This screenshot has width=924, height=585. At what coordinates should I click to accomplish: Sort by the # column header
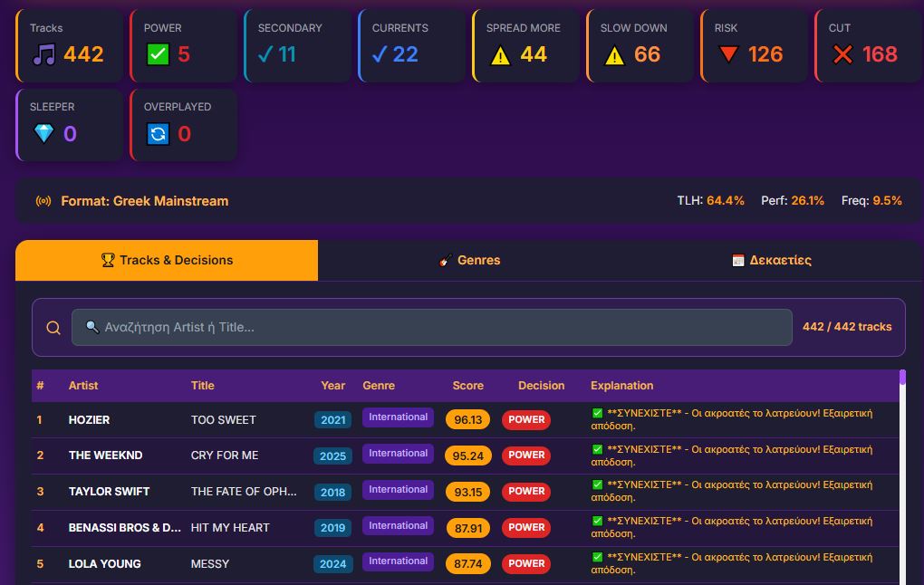[x=40, y=385]
